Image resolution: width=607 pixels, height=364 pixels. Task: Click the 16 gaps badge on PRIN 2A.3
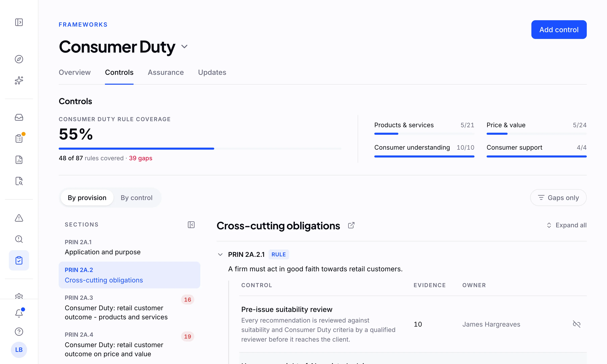[188, 299]
